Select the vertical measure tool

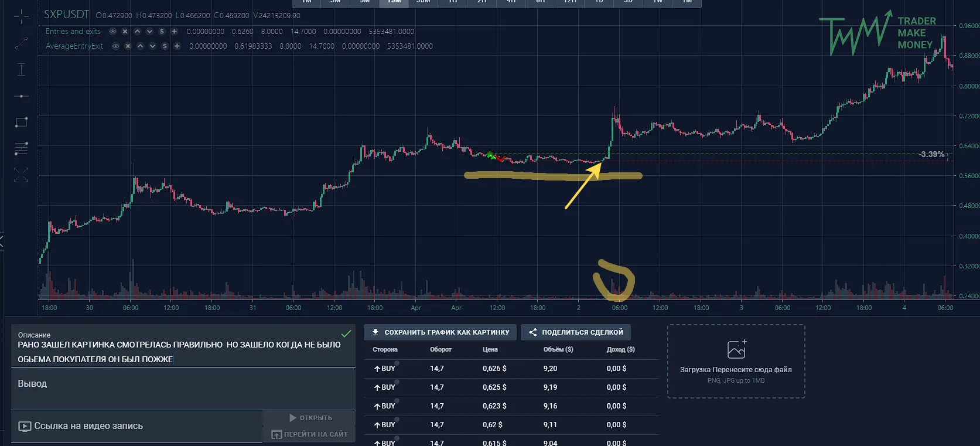[21, 69]
